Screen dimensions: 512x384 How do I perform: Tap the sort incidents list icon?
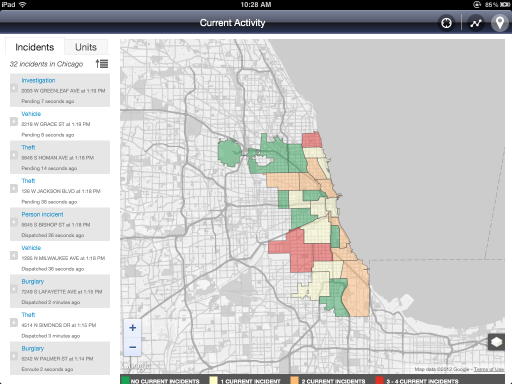pyautogui.click(x=102, y=63)
